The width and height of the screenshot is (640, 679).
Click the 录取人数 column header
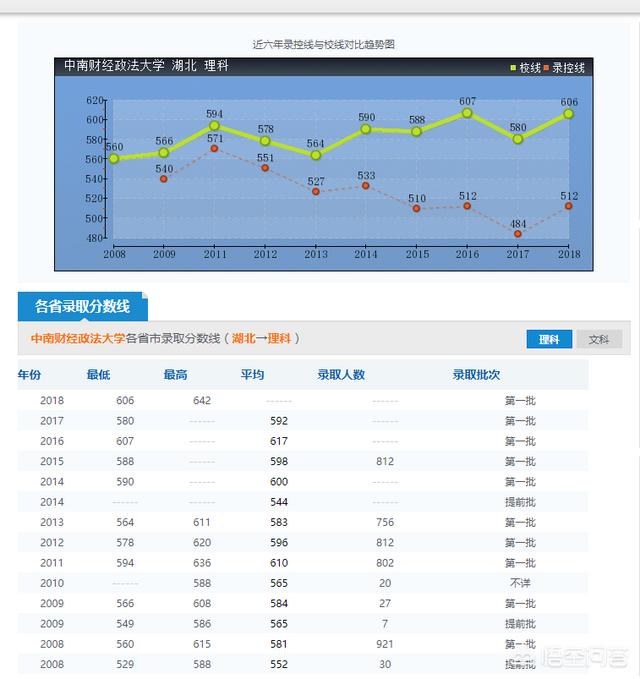click(341, 375)
